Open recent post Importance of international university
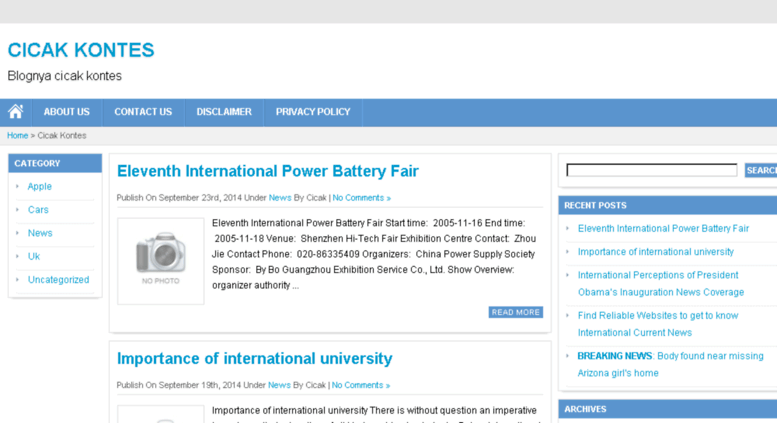777x423 pixels. [x=656, y=252]
